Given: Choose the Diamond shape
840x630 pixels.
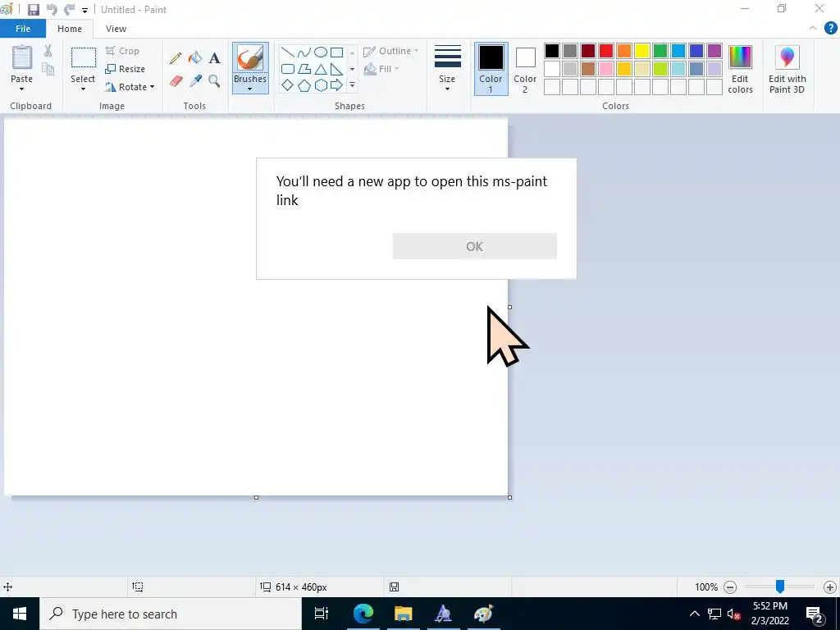Looking at the screenshot, I should [x=288, y=85].
